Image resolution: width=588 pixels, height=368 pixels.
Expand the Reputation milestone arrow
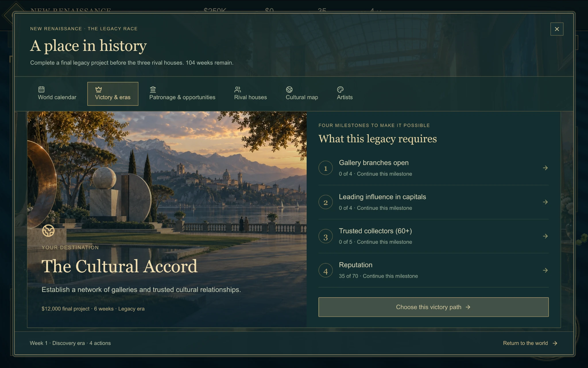pos(545,270)
